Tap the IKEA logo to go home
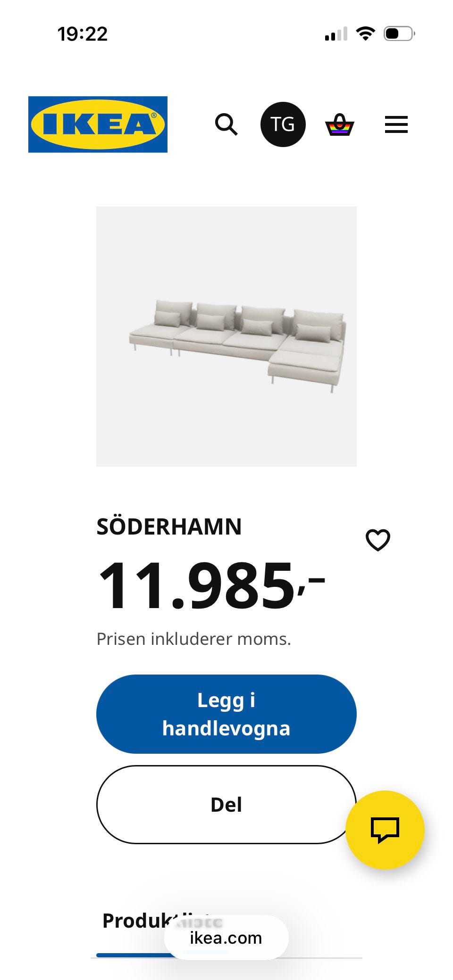 click(x=98, y=124)
